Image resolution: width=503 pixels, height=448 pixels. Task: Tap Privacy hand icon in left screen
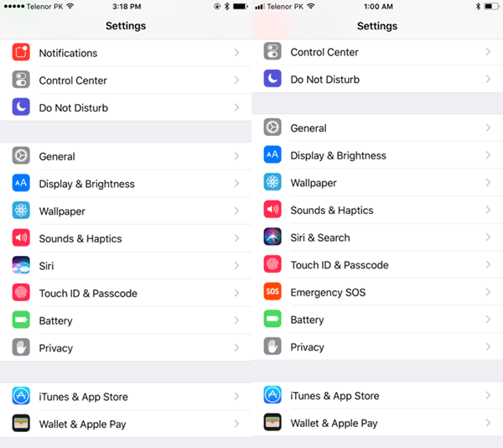tap(21, 347)
